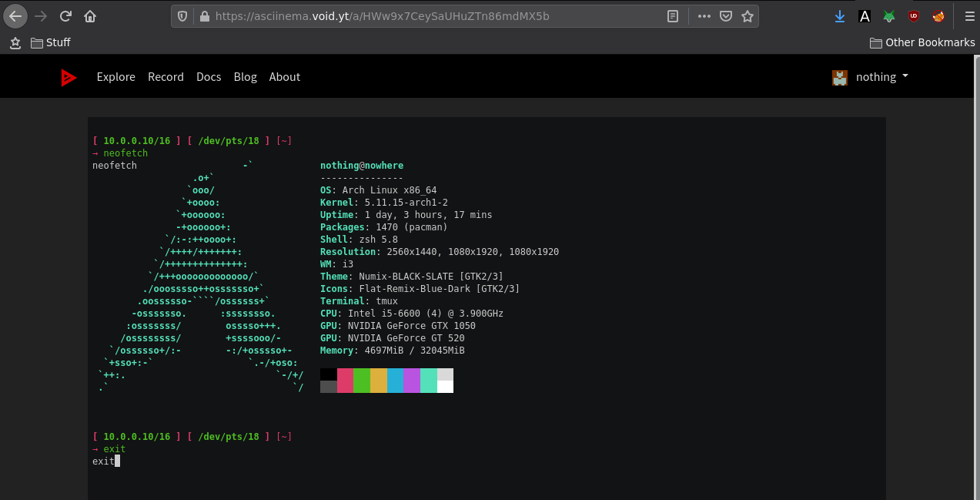Open the browser home page
The image size is (980, 500).
click(90, 15)
